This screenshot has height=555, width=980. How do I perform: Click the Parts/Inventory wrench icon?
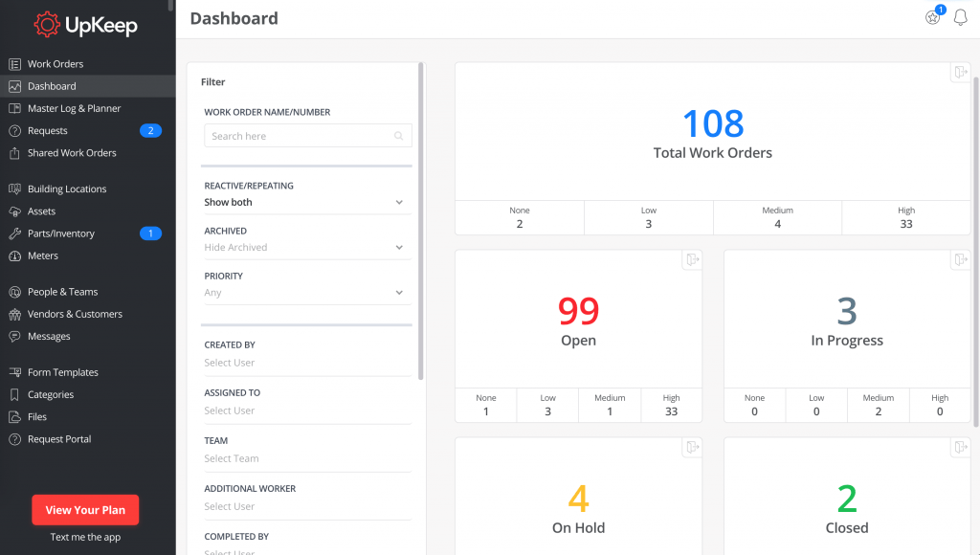pyautogui.click(x=14, y=233)
